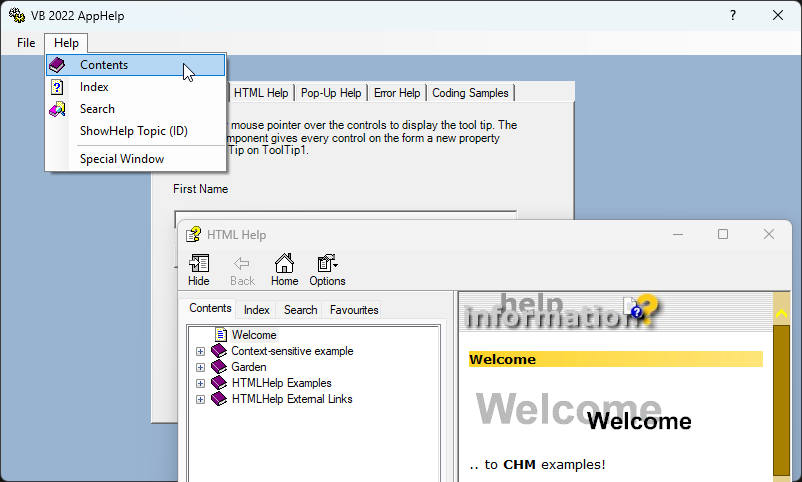
Task: Expand the HTMLHelp External Links node
Action: coord(200,399)
